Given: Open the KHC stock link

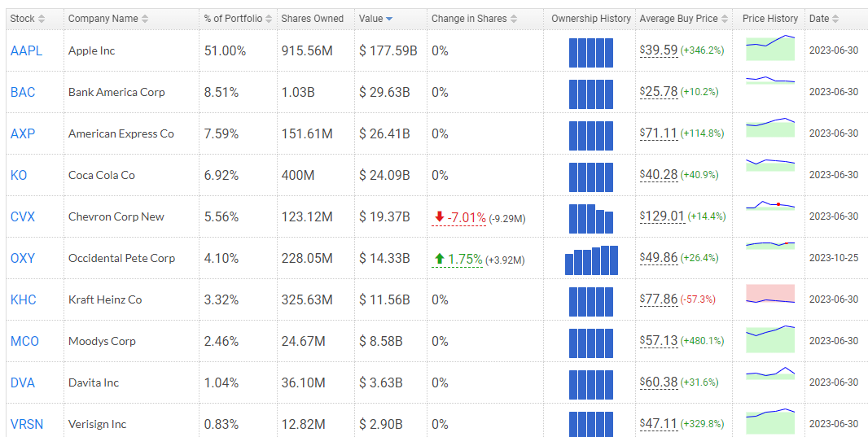Looking at the screenshot, I should point(24,299).
